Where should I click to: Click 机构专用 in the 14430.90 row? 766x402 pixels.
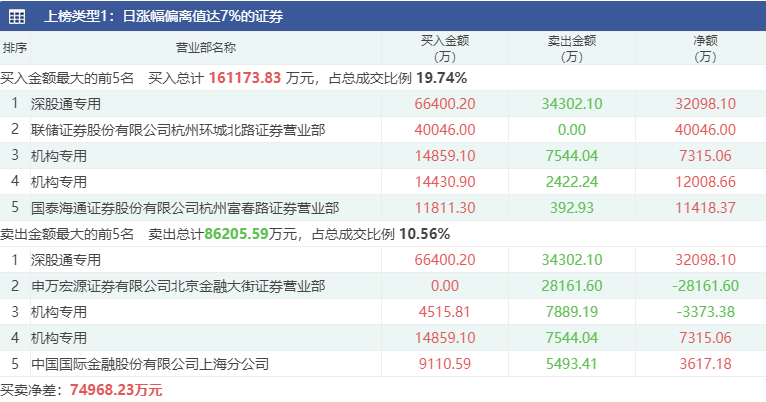[59, 182]
